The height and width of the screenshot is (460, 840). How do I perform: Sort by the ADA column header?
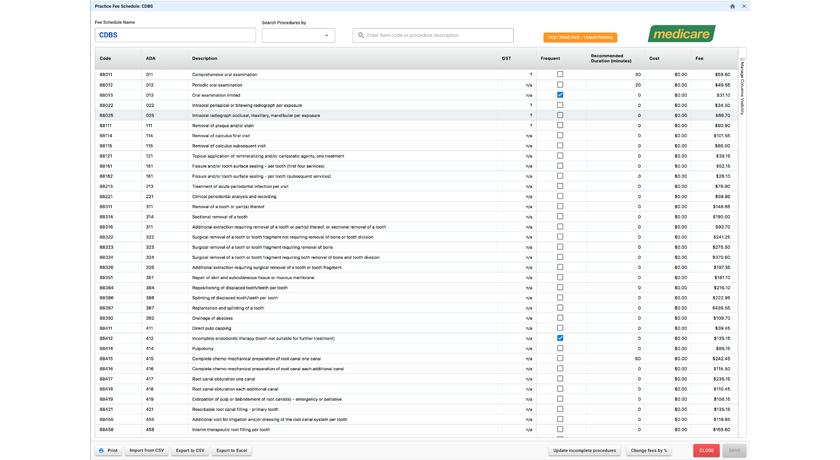[151, 58]
